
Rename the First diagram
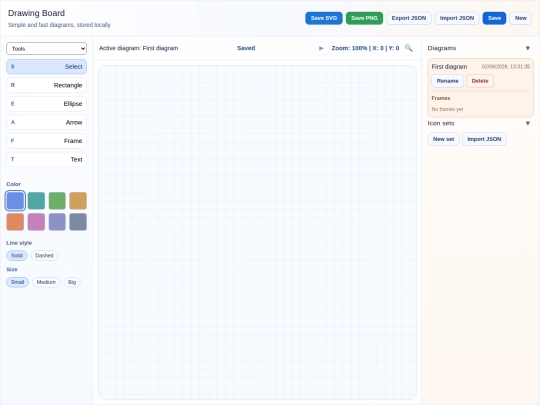click(x=447, y=81)
